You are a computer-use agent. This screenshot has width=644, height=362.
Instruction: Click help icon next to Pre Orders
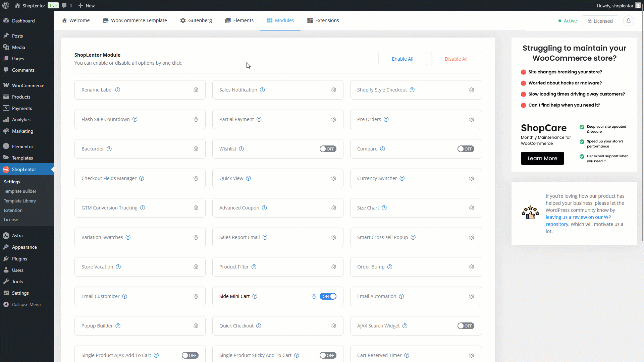click(386, 119)
